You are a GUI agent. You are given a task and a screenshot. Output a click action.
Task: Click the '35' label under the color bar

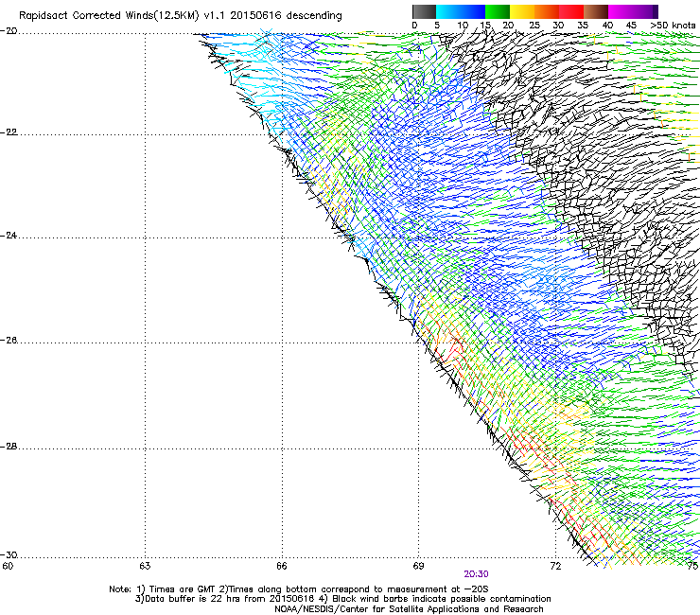point(583,26)
